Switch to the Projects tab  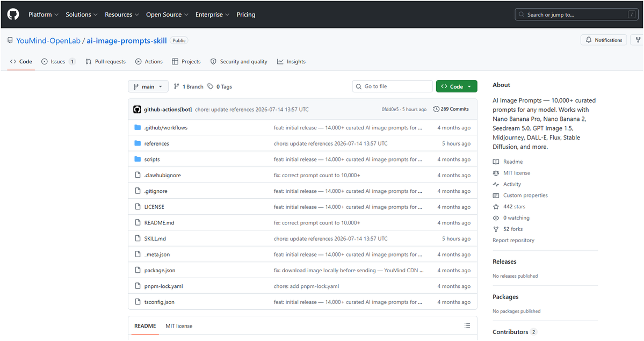(186, 62)
